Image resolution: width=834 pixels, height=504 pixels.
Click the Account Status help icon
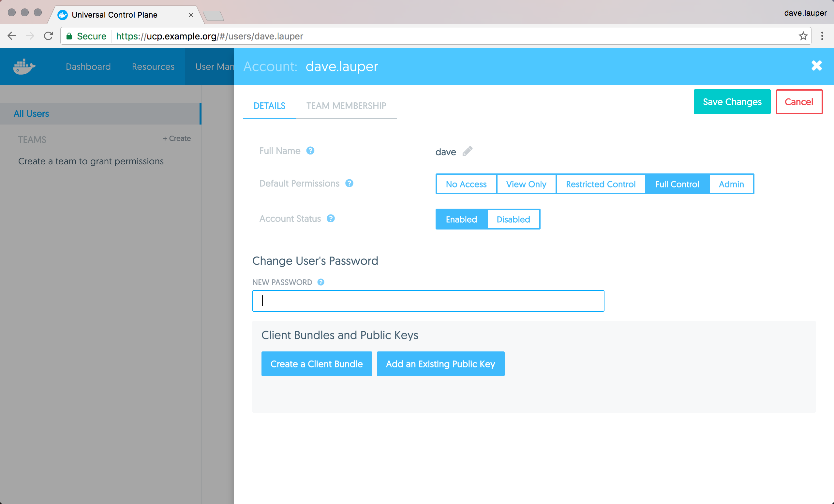click(330, 218)
